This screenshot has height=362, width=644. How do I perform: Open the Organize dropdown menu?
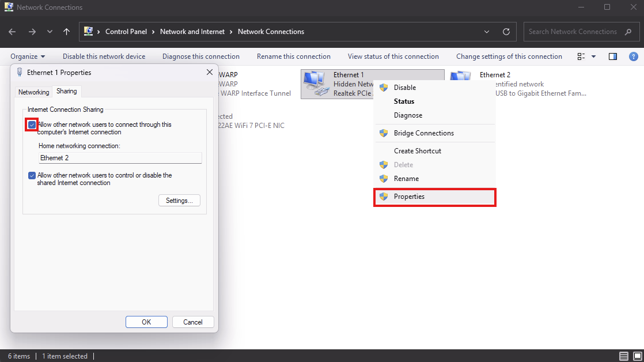pyautogui.click(x=28, y=56)
